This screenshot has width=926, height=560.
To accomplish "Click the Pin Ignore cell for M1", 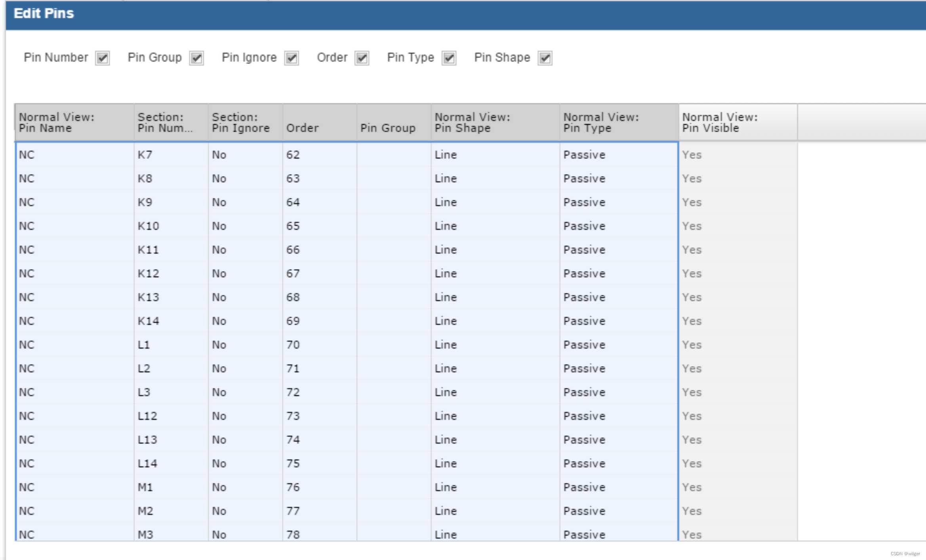I will click(x=245, y=487).
